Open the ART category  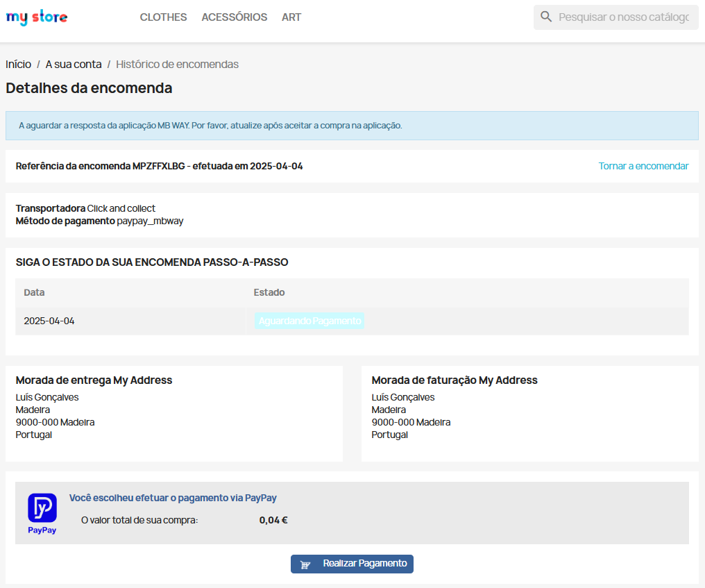[291, 17]
